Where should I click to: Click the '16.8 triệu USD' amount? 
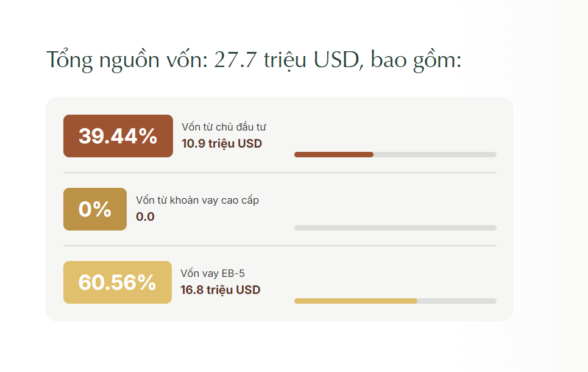(x=221, y=290)
